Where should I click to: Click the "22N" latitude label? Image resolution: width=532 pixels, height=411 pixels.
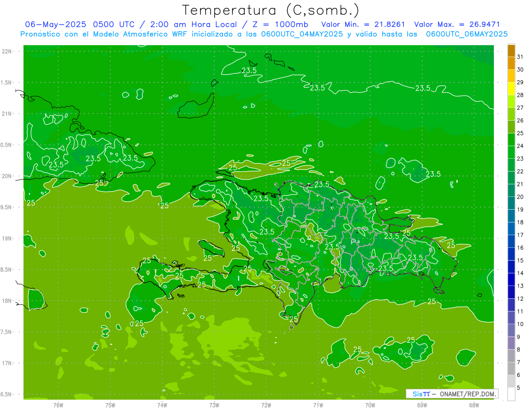(x=8, y=51)
